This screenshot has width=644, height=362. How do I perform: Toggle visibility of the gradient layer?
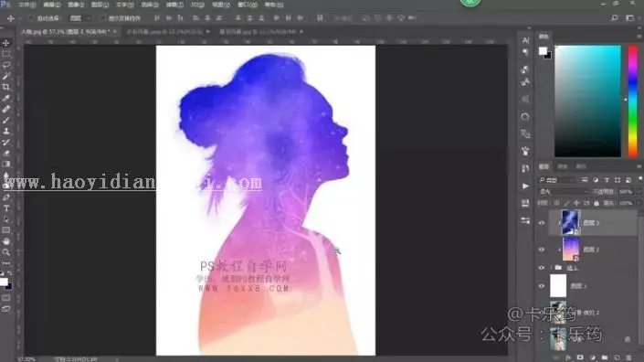point(542,250)
